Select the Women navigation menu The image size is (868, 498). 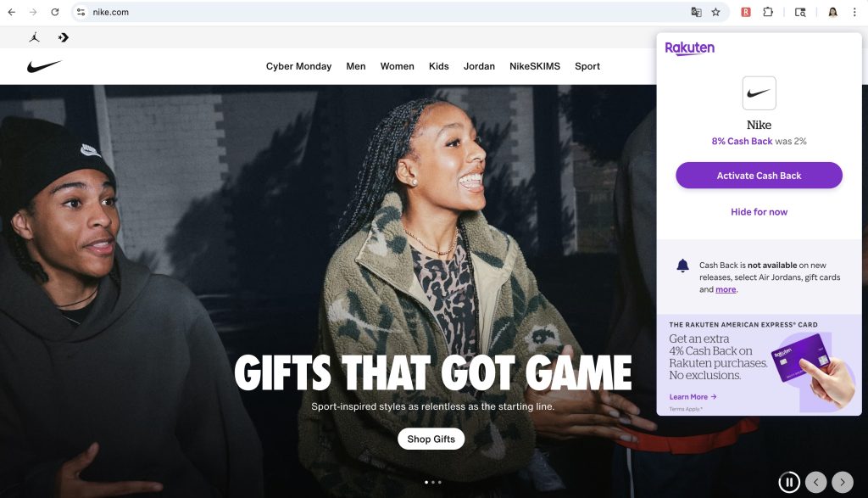pyautogui.click(x=397, y=66)
